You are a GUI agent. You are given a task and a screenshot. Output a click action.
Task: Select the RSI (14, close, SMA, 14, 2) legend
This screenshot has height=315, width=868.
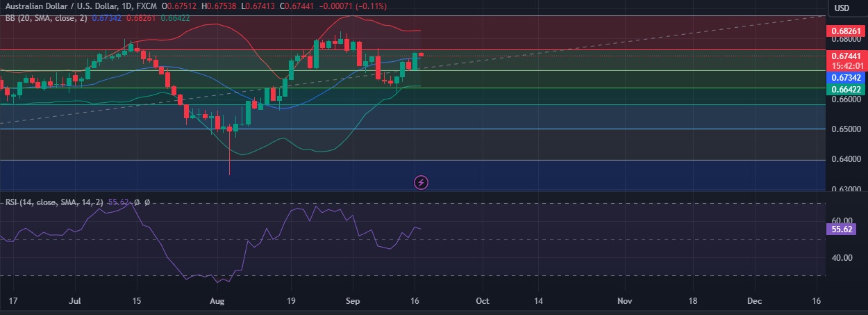[x=53, y=202]
